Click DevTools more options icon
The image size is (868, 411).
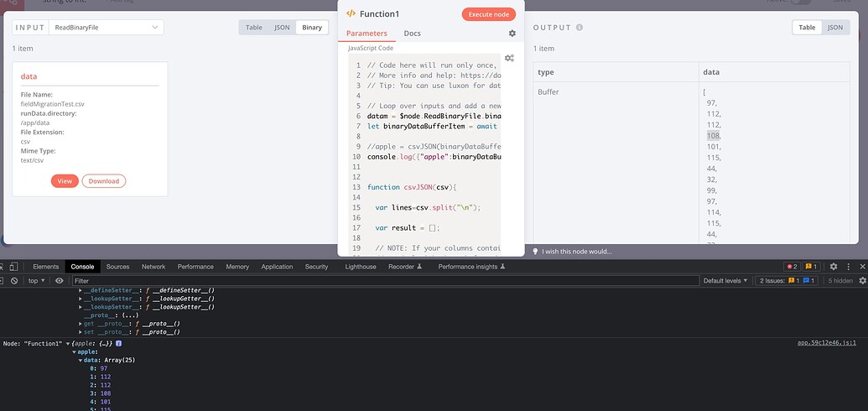(x=848, y=267)
